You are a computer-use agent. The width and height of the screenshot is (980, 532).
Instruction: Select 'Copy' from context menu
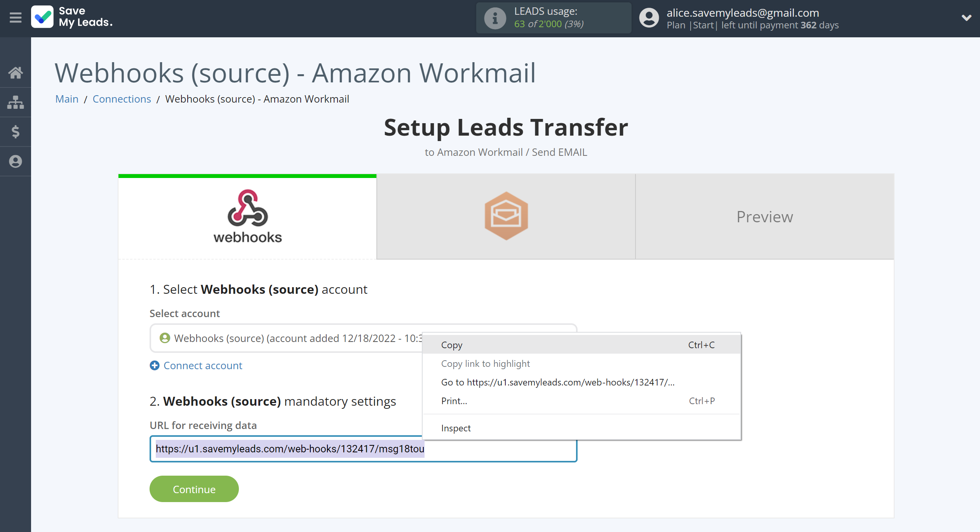pos(452,344)
